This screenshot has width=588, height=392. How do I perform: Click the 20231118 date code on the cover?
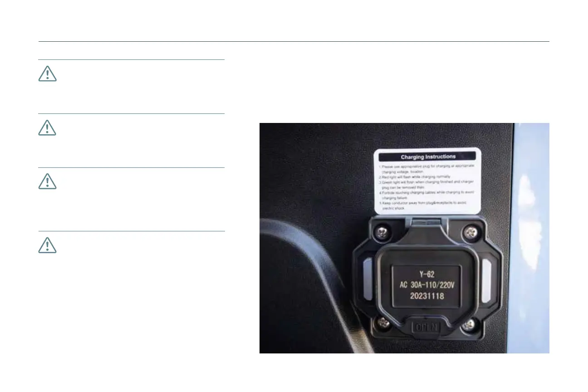(426, 296)
